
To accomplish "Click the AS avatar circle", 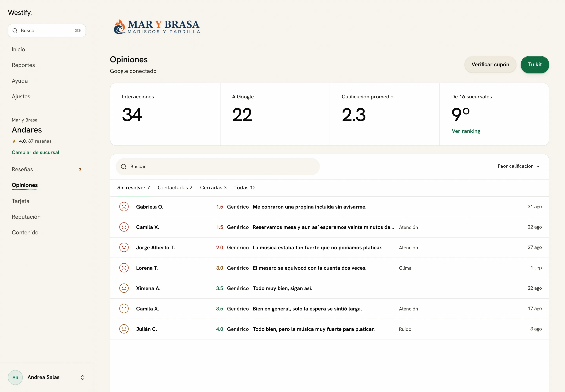I will [x=15, y=377].
